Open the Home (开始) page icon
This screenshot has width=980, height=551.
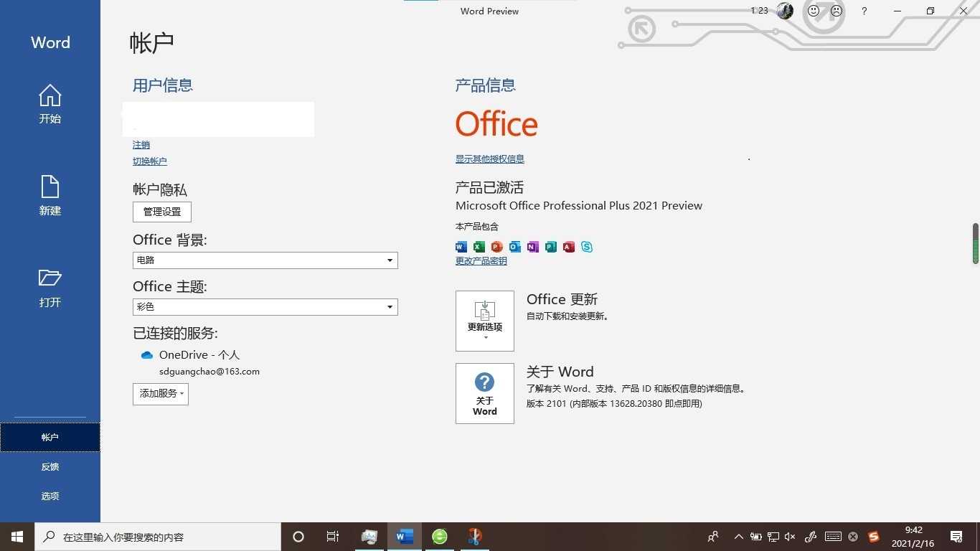(x=50, y=95)
